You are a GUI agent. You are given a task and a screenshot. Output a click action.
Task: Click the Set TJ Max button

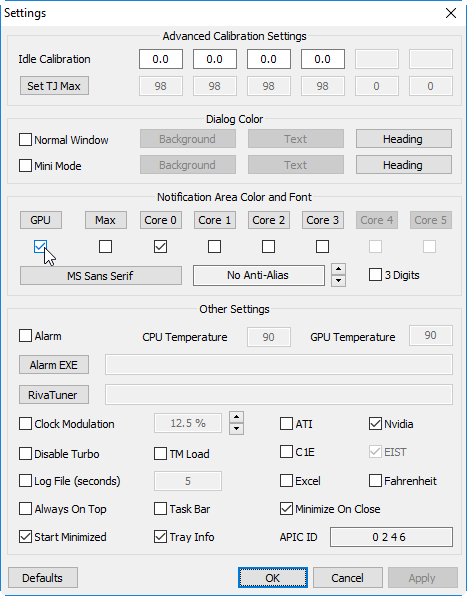[x=54, y=86]
